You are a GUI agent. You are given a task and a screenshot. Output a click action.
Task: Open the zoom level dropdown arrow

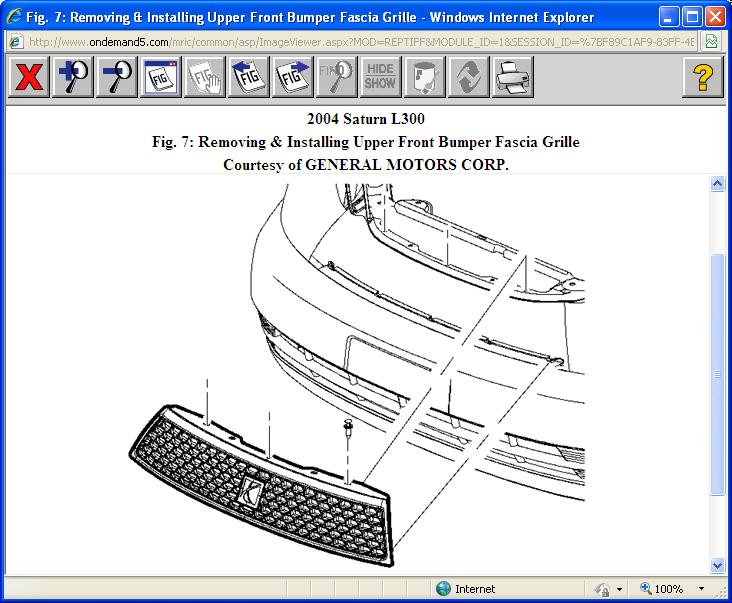click(701, 589)
